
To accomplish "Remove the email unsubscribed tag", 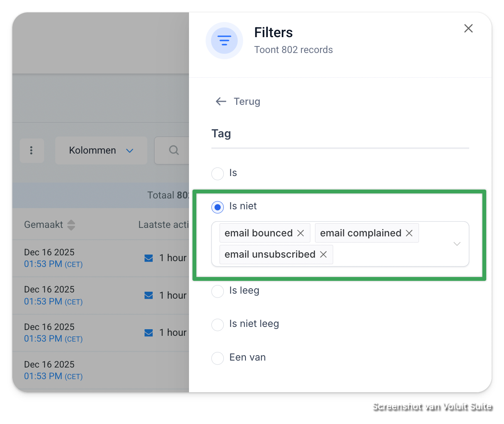I will (x=323, y=254).
